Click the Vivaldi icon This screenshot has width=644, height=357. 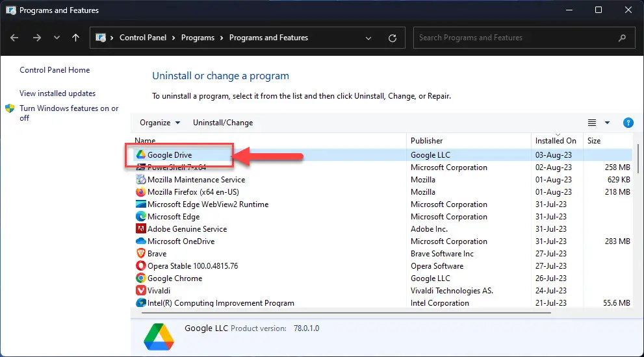141,290
